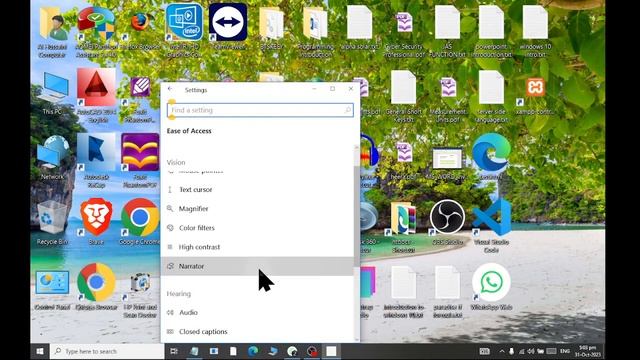
Task: Maximize the Settings window
Action: (333, 89)
